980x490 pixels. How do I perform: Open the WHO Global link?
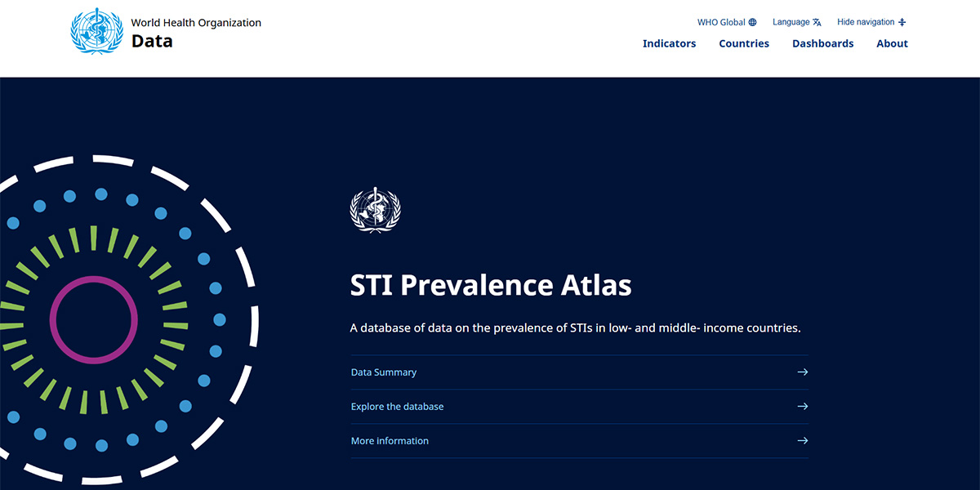[727, 22]
